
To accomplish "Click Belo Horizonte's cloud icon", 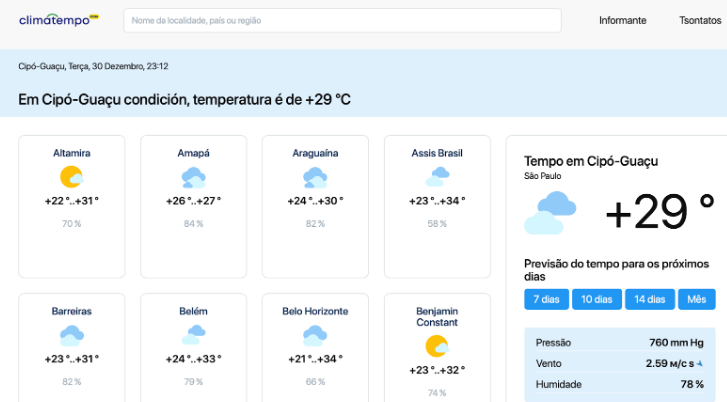I will (315, 336).
